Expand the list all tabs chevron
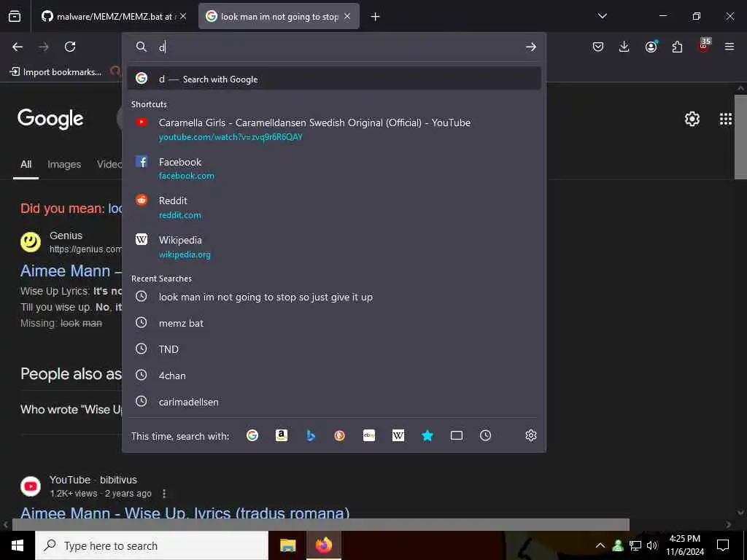Screen dimensions: 747x560 pyautogui.click(x=602, y=16)
